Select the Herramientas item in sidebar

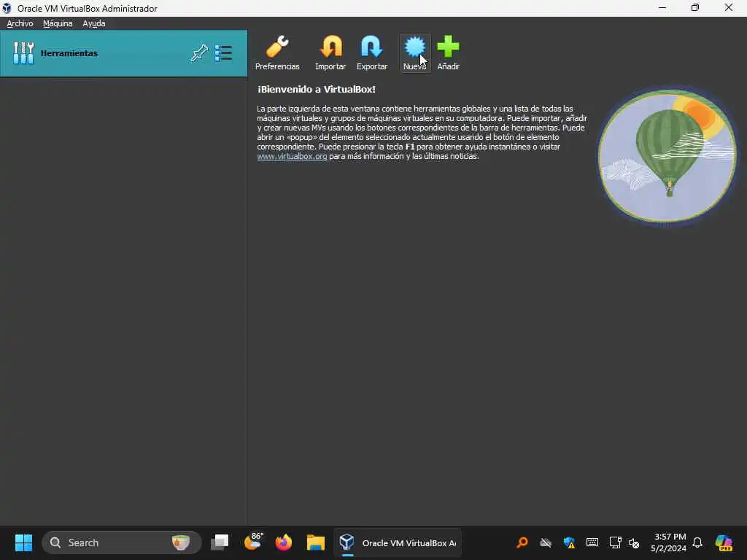[x=124, y=53]
